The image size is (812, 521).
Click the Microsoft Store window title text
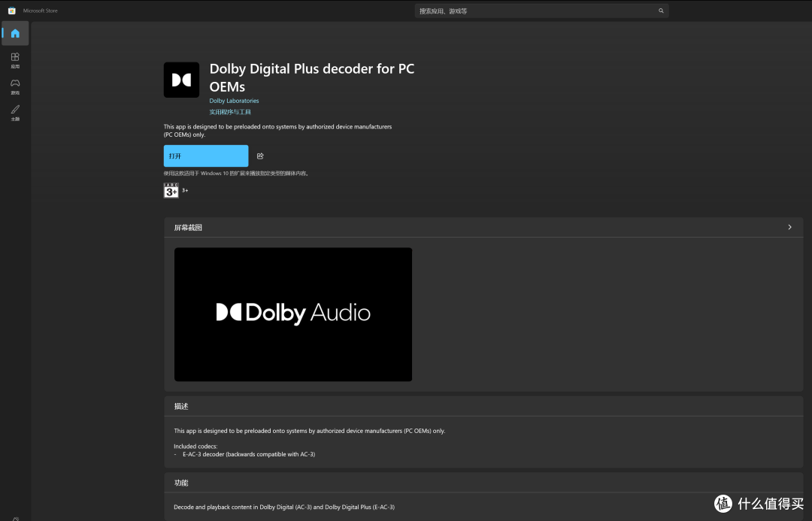pyautogui.click(x=41, y=11)
